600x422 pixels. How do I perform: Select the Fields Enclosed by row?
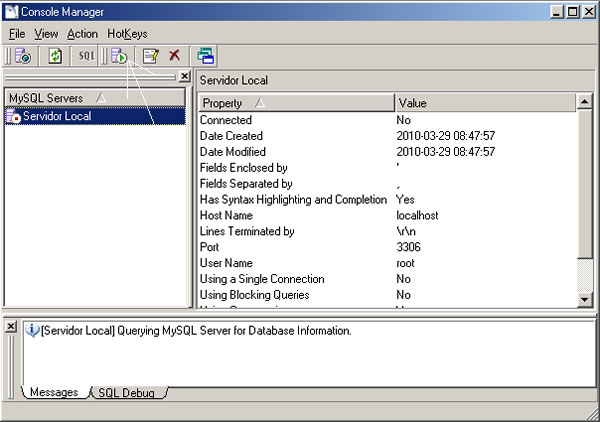click(x=387, y=168)
